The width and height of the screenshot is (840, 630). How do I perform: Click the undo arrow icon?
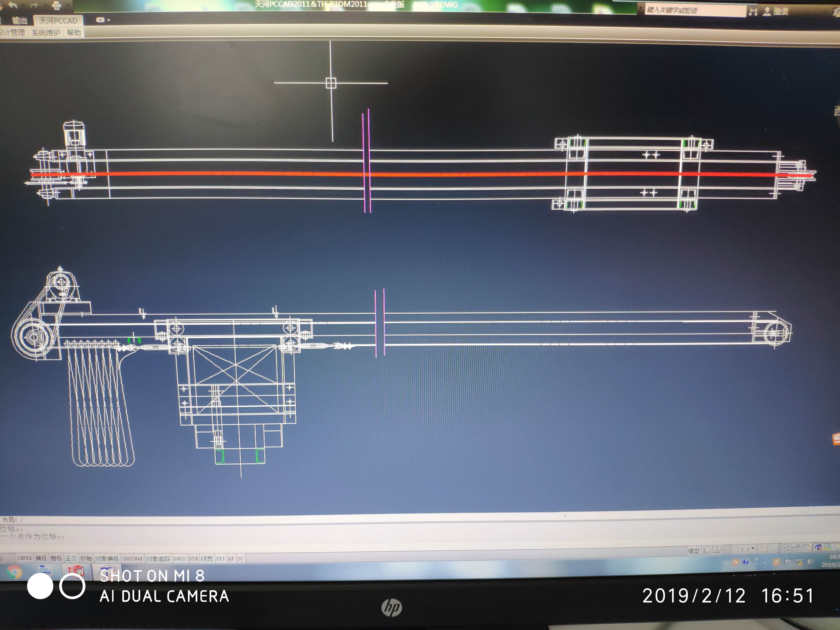pyautogui.click(x=13, y=5)
